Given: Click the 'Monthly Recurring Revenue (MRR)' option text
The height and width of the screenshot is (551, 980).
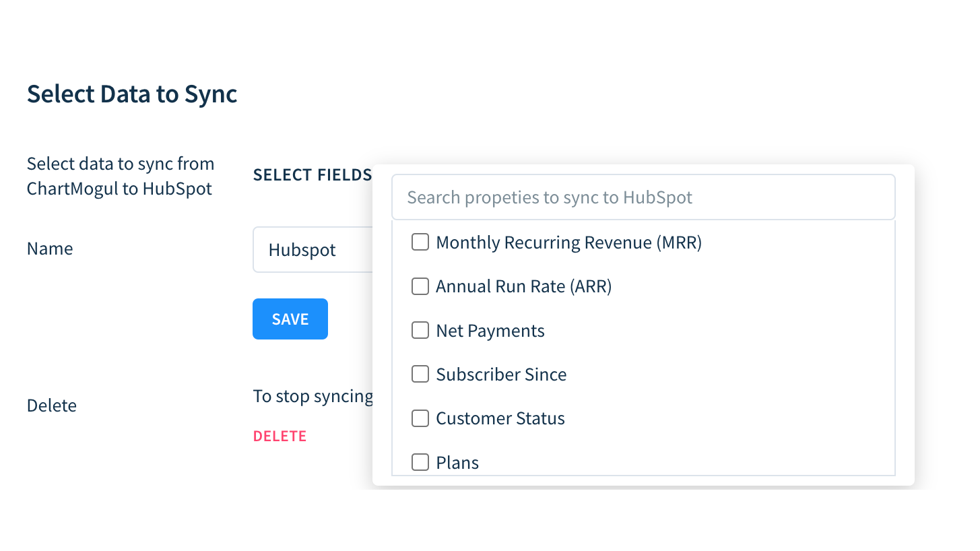Looking at the screenshot, I should (x=568, y=242).
